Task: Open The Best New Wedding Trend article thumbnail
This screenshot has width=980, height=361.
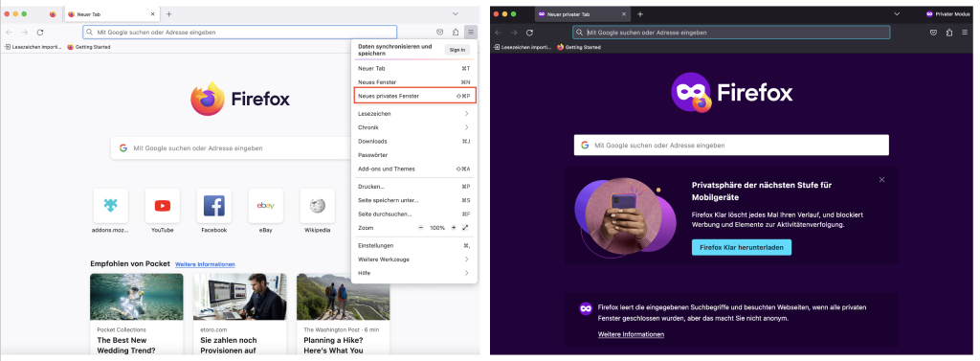Action: (x=137, y=297)
